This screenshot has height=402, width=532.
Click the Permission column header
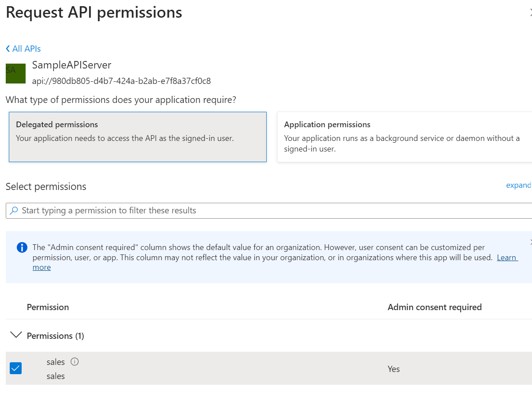[48, 307]
